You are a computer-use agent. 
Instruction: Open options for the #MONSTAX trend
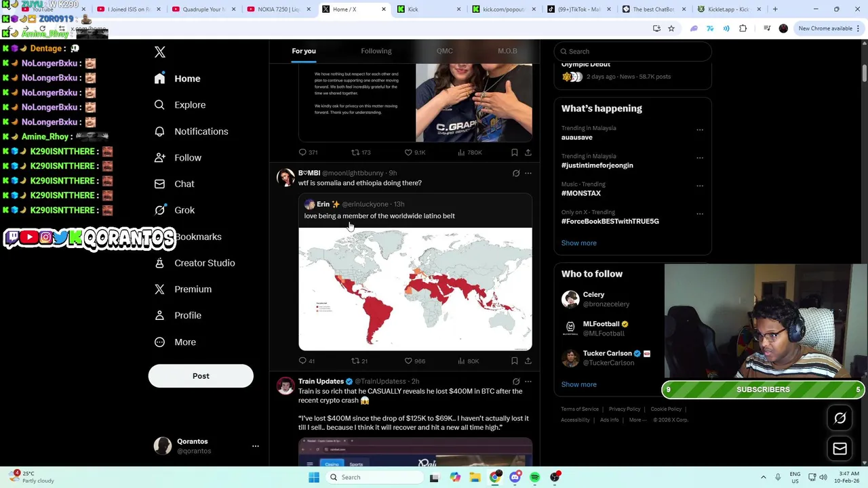pyautogui.click(x=700, y=186)
